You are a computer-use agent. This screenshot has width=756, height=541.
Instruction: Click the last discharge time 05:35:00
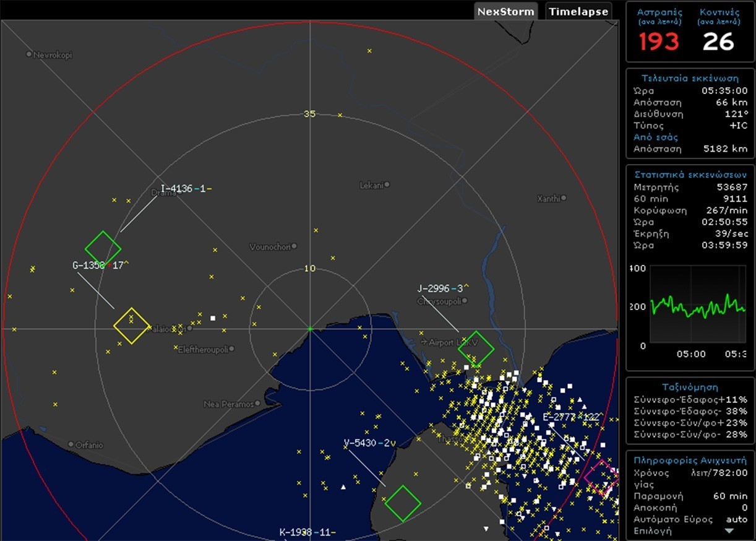tap(724, 90)
